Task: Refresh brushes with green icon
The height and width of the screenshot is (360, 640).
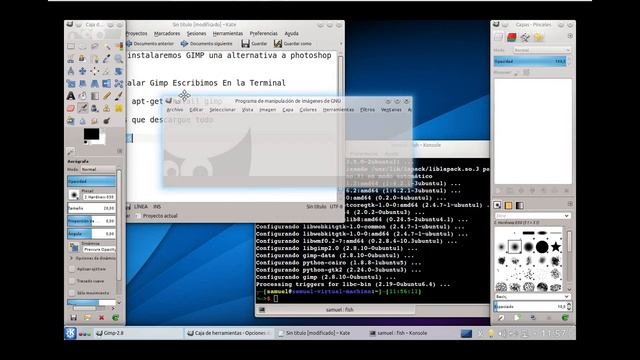Action: 565,317
